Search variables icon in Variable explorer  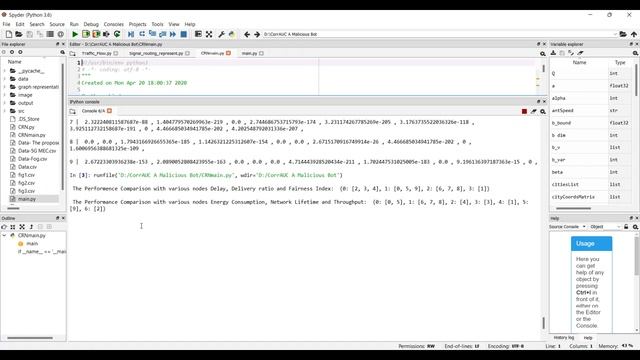click(636, 53)
